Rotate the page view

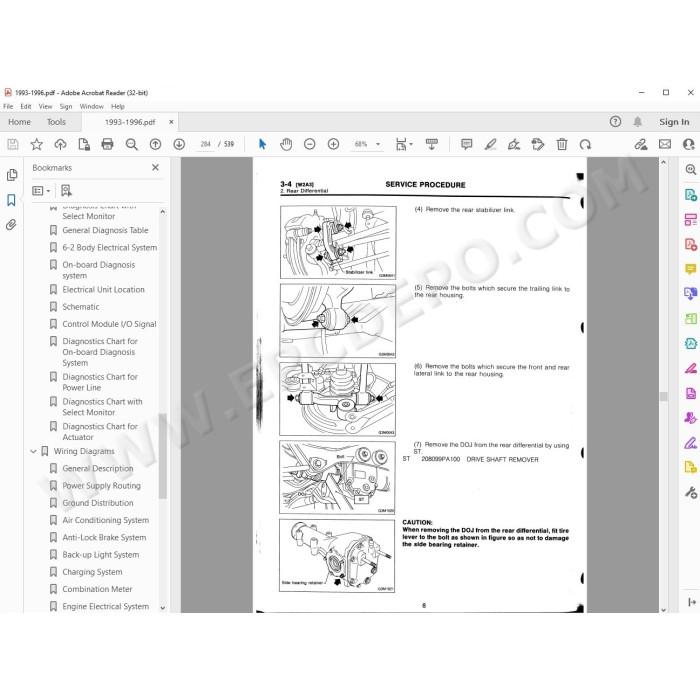(x=585, y=144)
